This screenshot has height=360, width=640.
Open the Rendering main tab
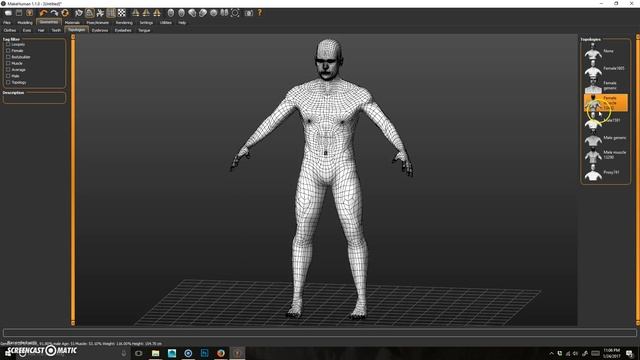[x=124, y=23]
